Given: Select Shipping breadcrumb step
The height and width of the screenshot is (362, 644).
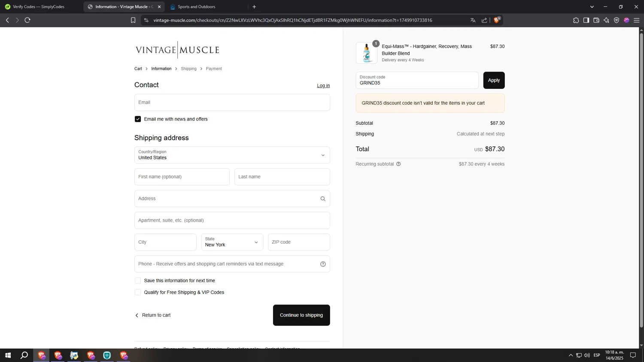Looking at the screenshot, I should [188, 69].
